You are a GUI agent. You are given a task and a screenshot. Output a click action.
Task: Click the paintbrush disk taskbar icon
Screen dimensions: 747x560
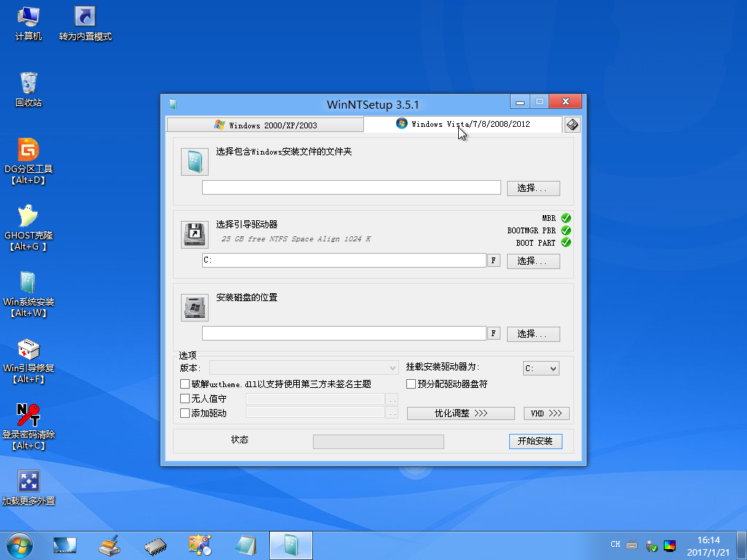109,545
